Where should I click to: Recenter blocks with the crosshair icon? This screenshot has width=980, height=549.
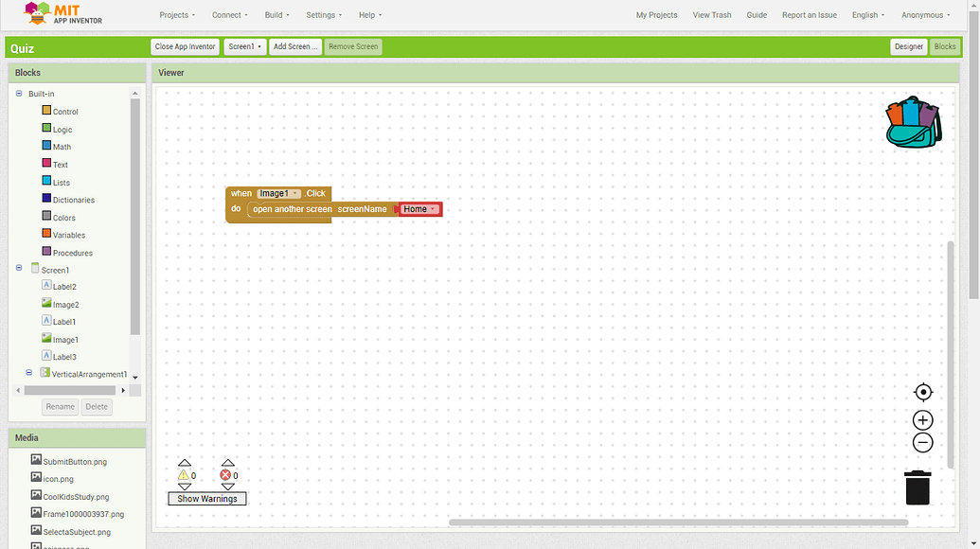coord(922,392)
